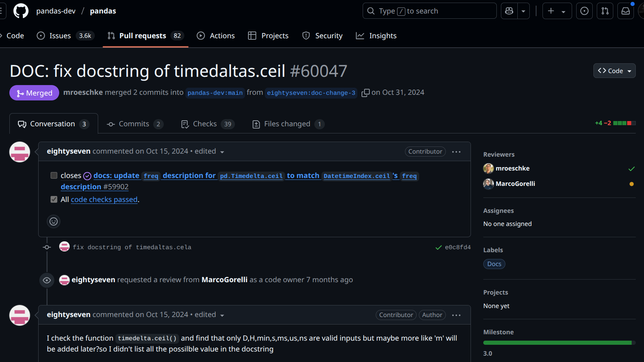This screenshot has height=362, width=644.
Task: Open commit hash e0c8fd4
Action: coord(458,247)
